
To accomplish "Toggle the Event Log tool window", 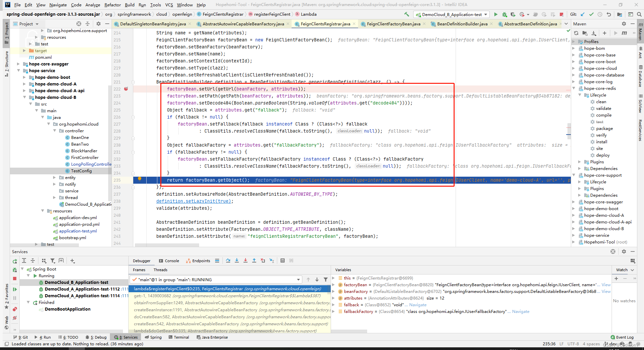I will pyautogui.click(x=622, y=337).
